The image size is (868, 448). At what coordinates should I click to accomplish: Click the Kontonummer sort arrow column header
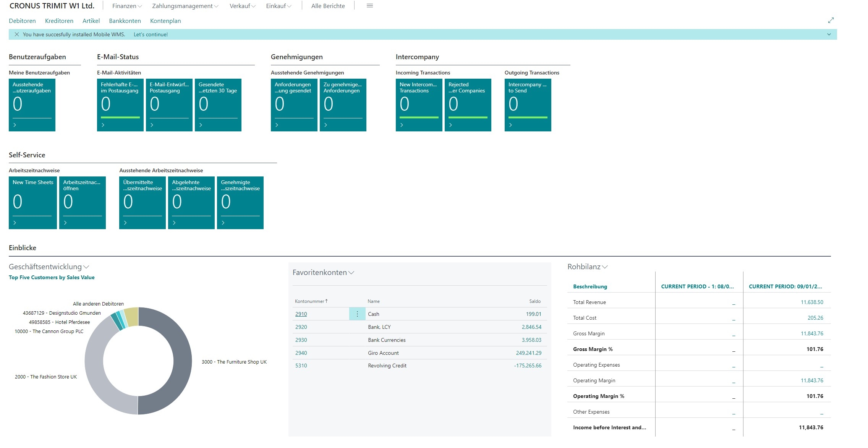pyautogui.click(x=311, y=301)
